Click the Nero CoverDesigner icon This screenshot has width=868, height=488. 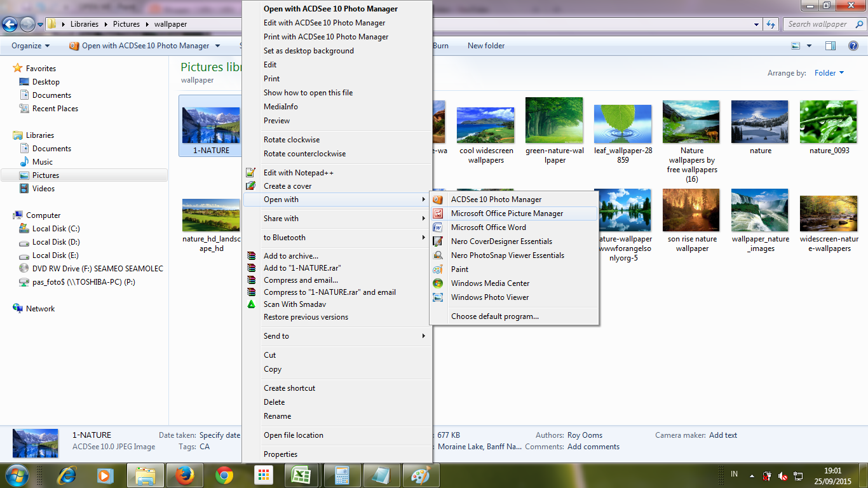tap(438, 241)
